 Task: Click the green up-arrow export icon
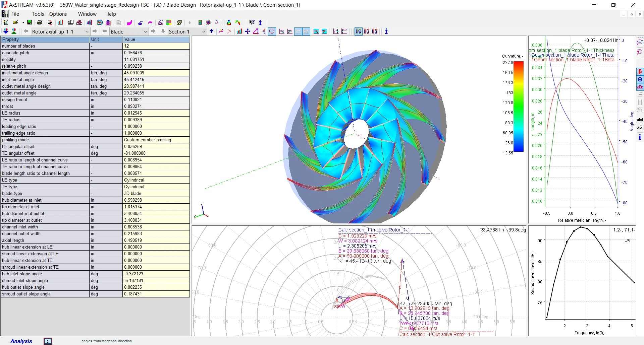pos(14,31)
